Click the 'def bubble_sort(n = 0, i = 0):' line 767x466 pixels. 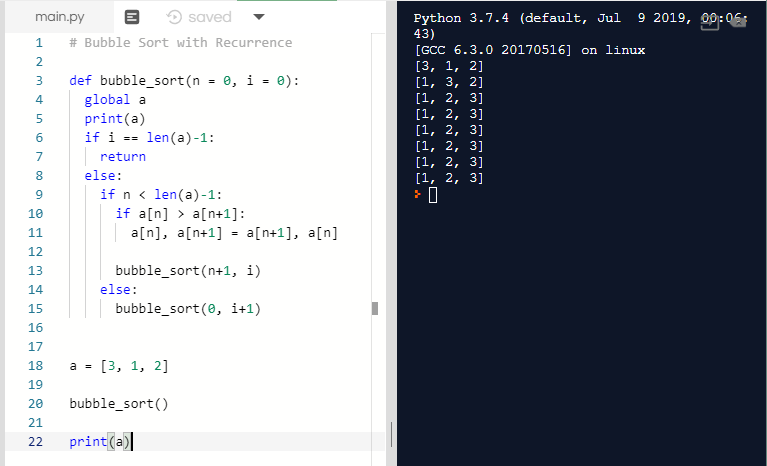[x=184, y=81]
